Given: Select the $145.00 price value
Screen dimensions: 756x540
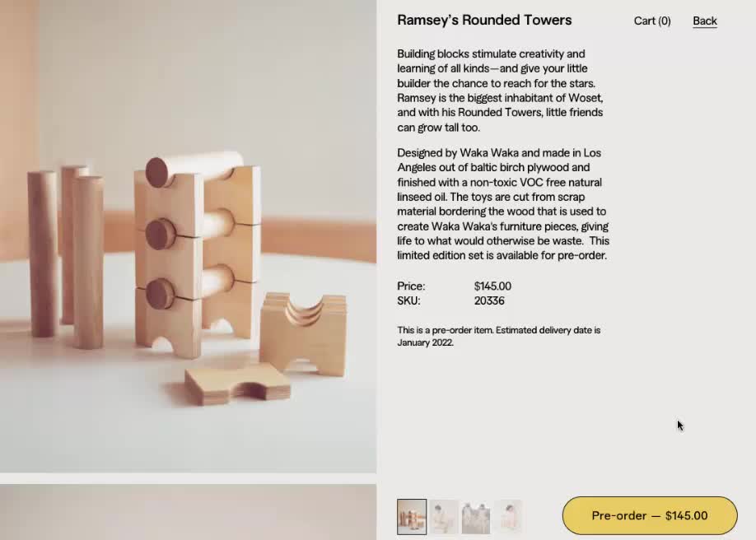Looking at the screenshot, I should coord(492,286).
